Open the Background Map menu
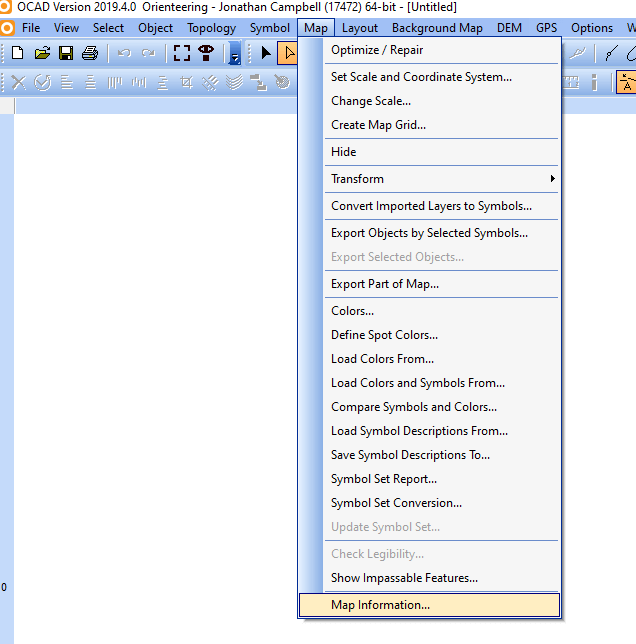The width and height of the screenshot is (636, 644). [437, 28]
